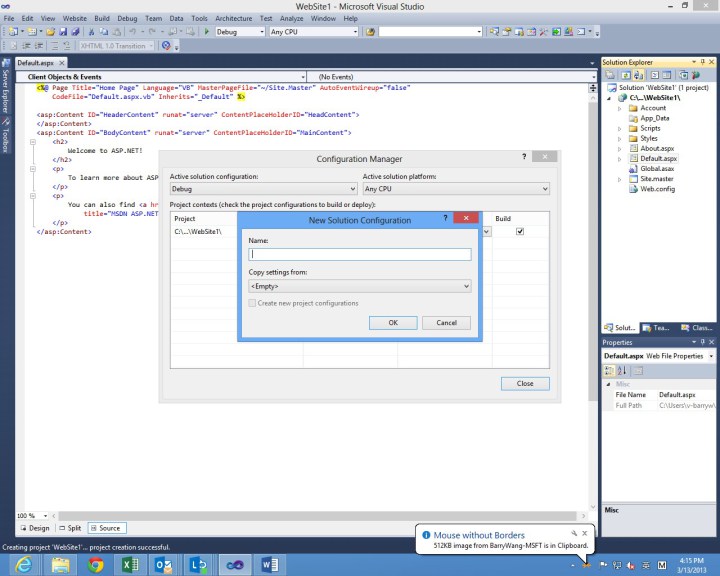Switch to the Design view tab
Screen dimensions: 720x576
[35, 528]
